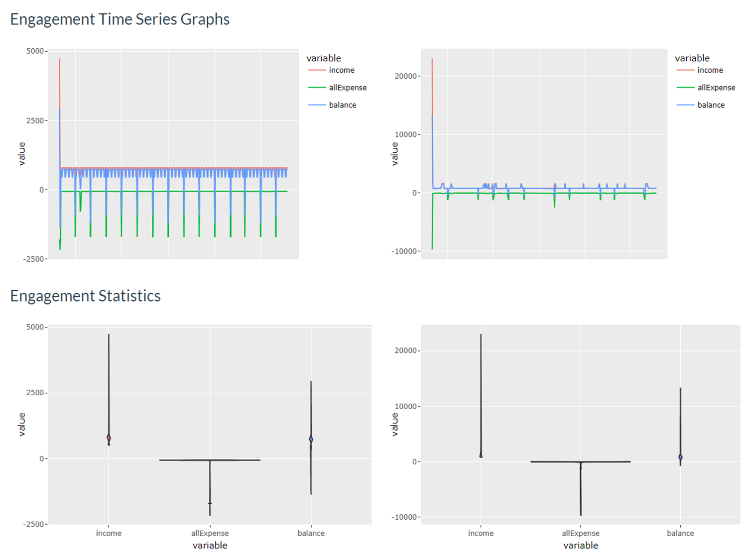
Task: Click the Engagement Statistics heading
Action: pyautogui.click(x=85, y=296)
